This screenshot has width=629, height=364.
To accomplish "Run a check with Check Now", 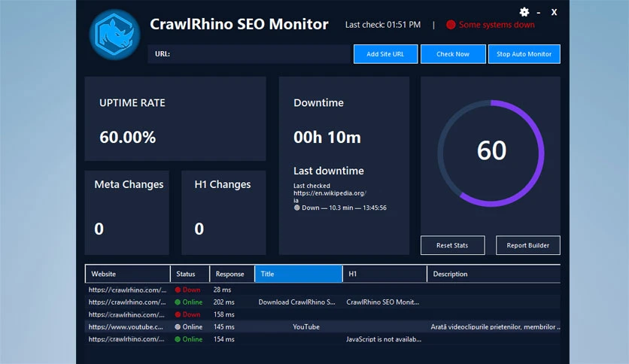I will [453, 54].
